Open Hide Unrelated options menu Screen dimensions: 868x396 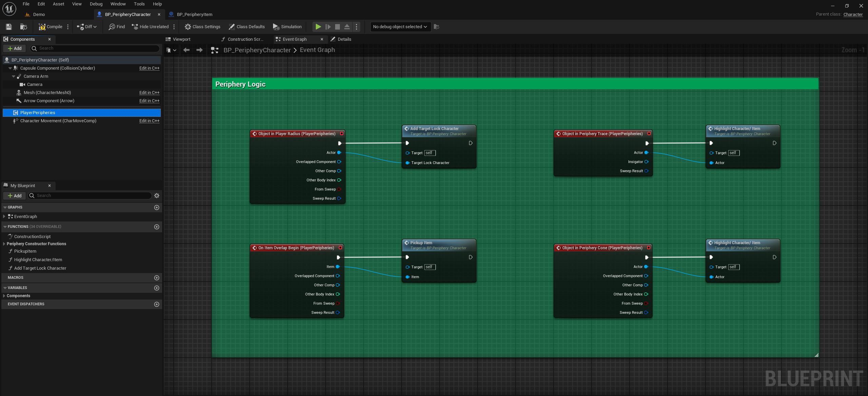click(x=174, y=27)
